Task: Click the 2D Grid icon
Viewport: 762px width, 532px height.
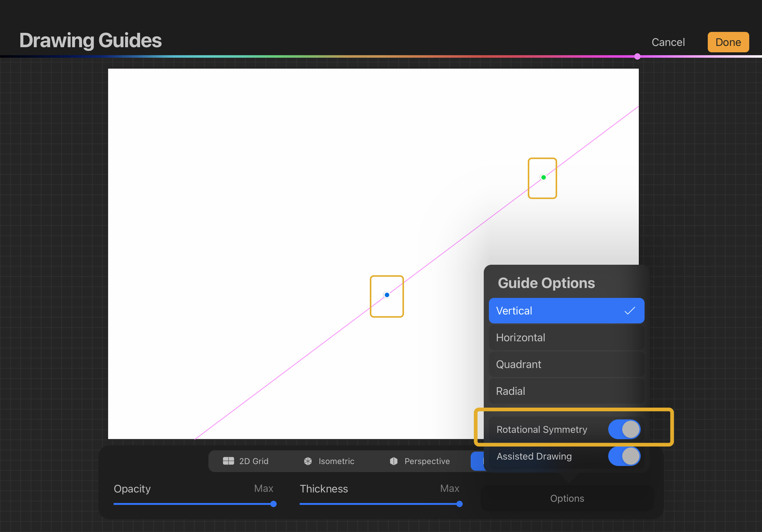Action: click(x=228, y=461)
